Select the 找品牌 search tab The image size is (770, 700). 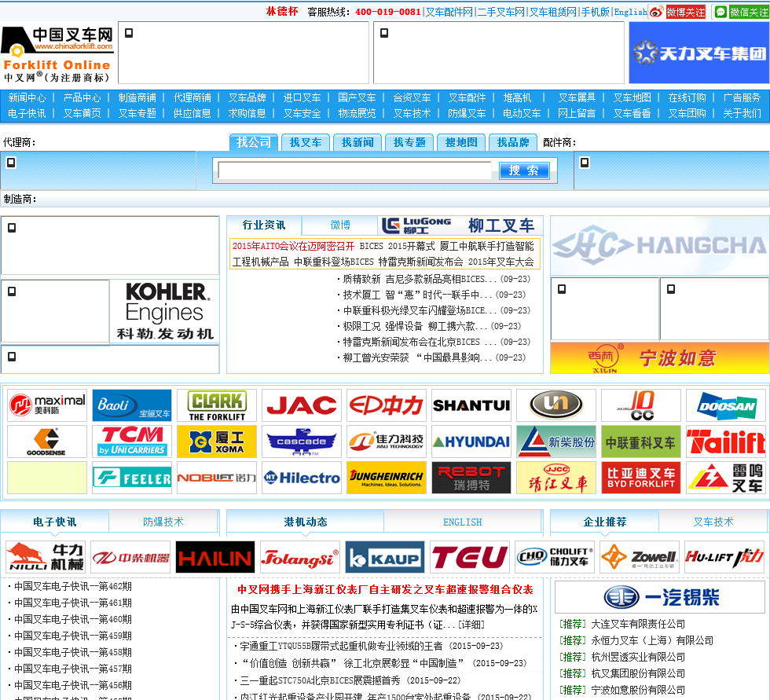click(x=512, y=142)
